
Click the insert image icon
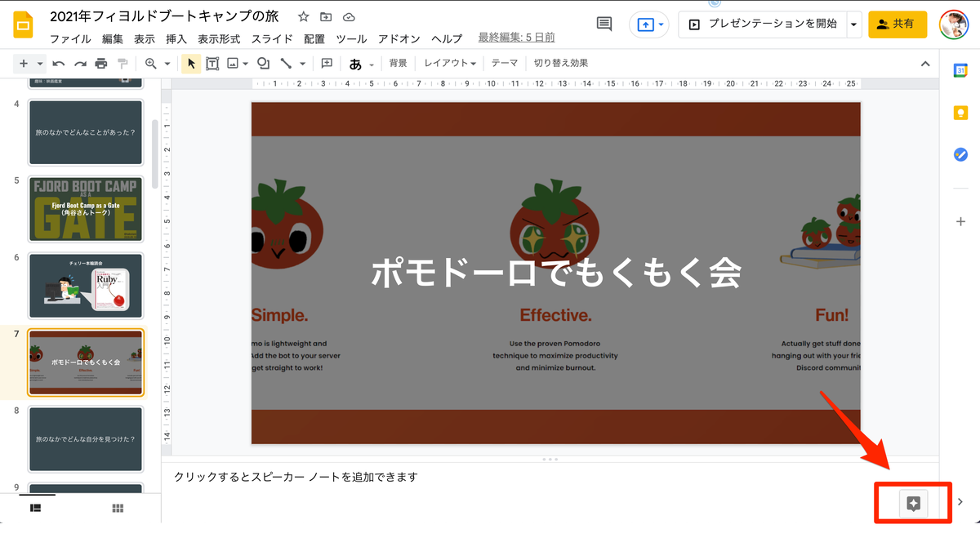[233, 64]
